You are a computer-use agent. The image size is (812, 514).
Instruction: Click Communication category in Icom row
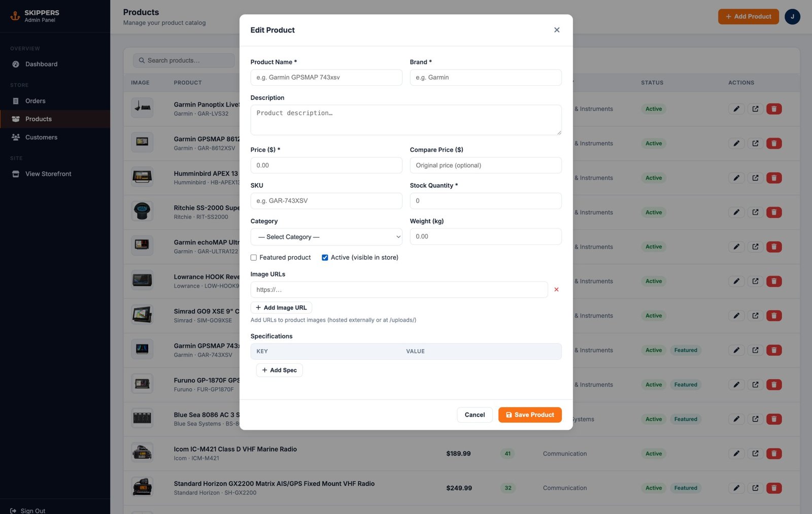pyautogui.click(x=565, y=454)
